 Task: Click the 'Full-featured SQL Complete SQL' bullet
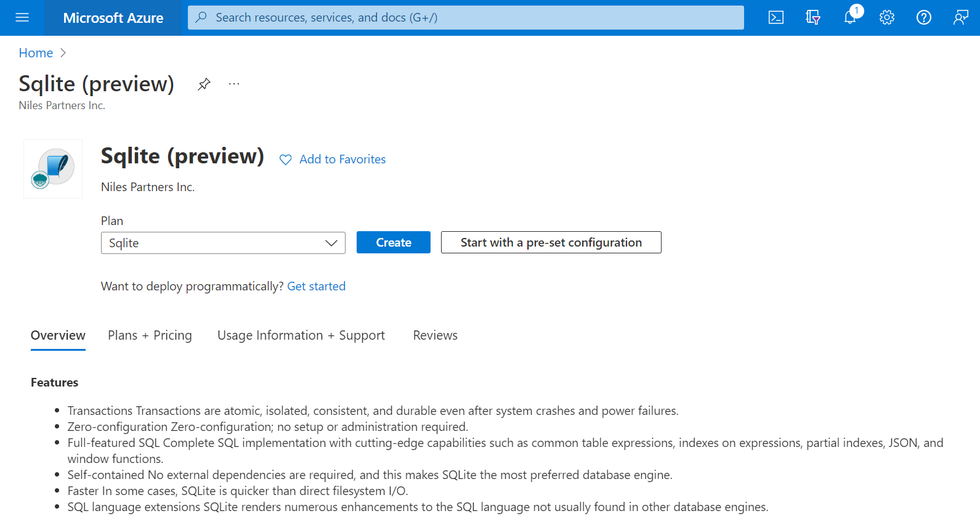pyautogui.click(x=506, y=451)
